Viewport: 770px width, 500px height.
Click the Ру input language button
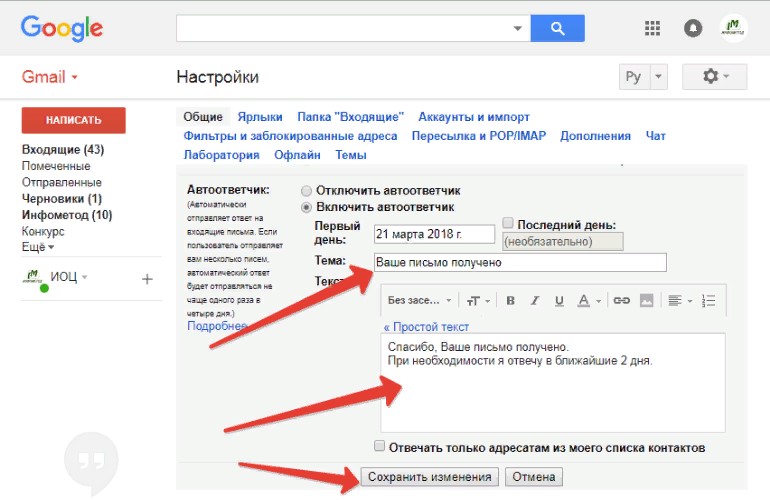click(634, 77)
